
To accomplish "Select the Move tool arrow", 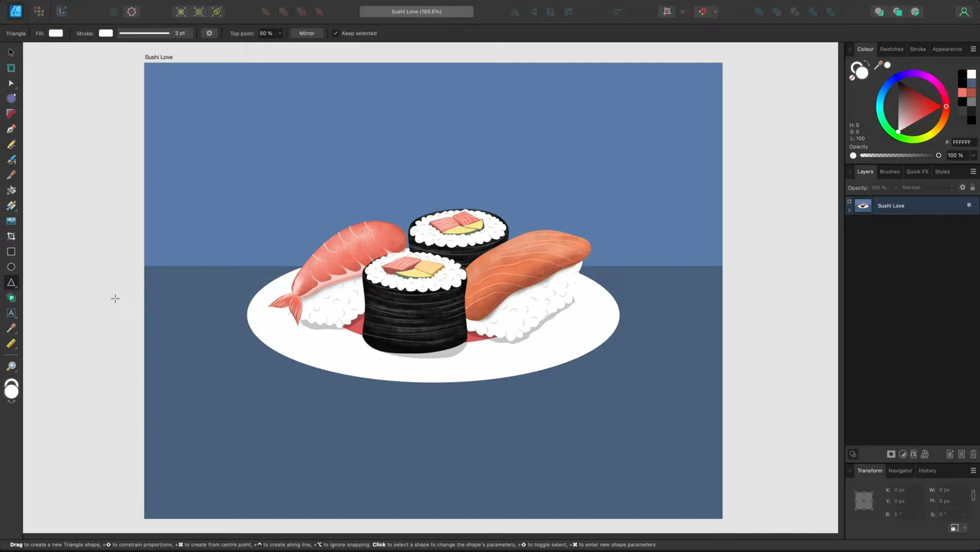I will coord(11,52).
